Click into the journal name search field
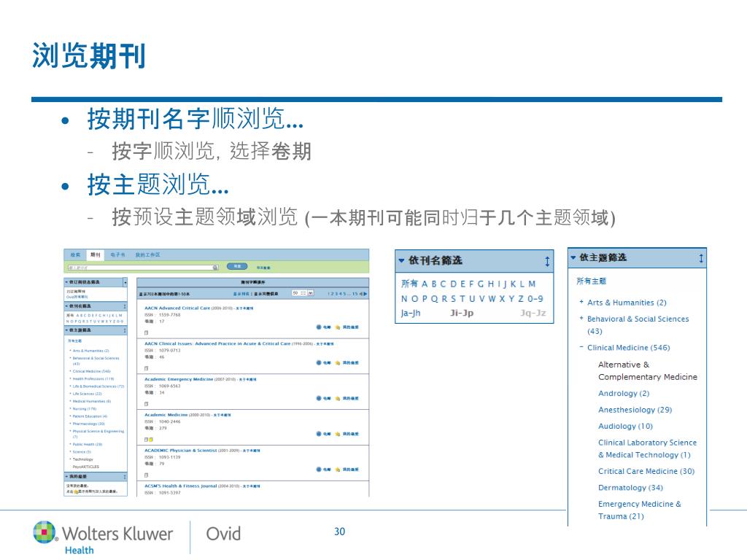Image resolution: width=747 pixels, height=560 pixels. click(x=143, y=268)
